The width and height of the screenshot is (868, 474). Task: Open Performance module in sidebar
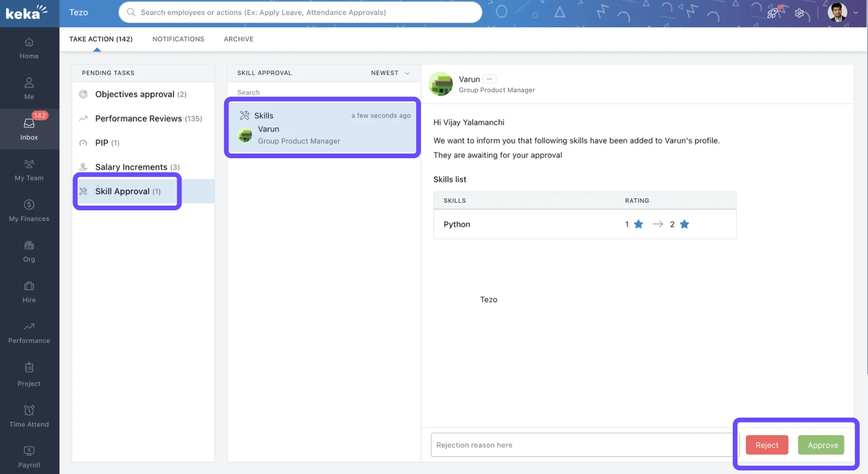pyautogui.click(x=29, y=333)
